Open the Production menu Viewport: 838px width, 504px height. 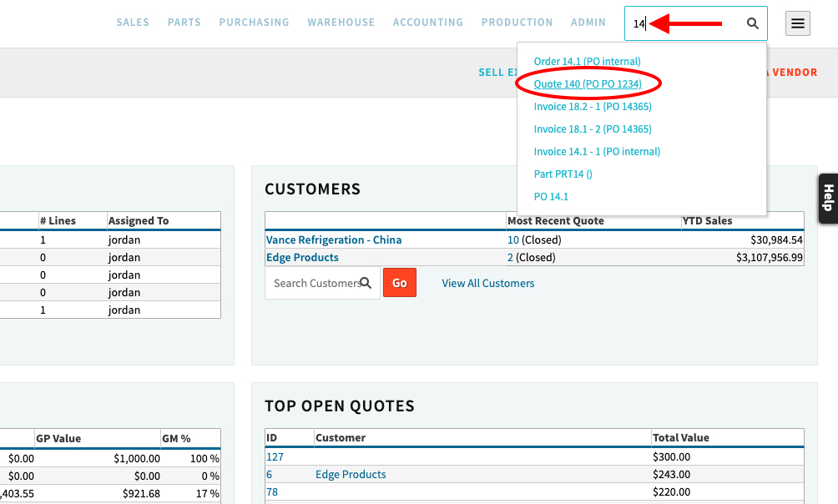pyautogui.click(x=517, y=23)
